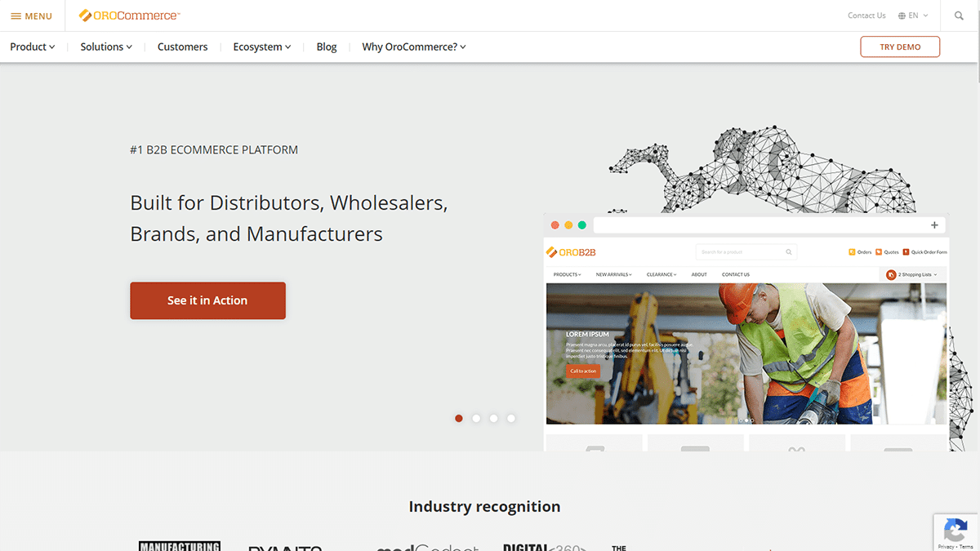Screen dimensions: 980x551
Task: Click the construction worker hero image
Action: [746, 353]
